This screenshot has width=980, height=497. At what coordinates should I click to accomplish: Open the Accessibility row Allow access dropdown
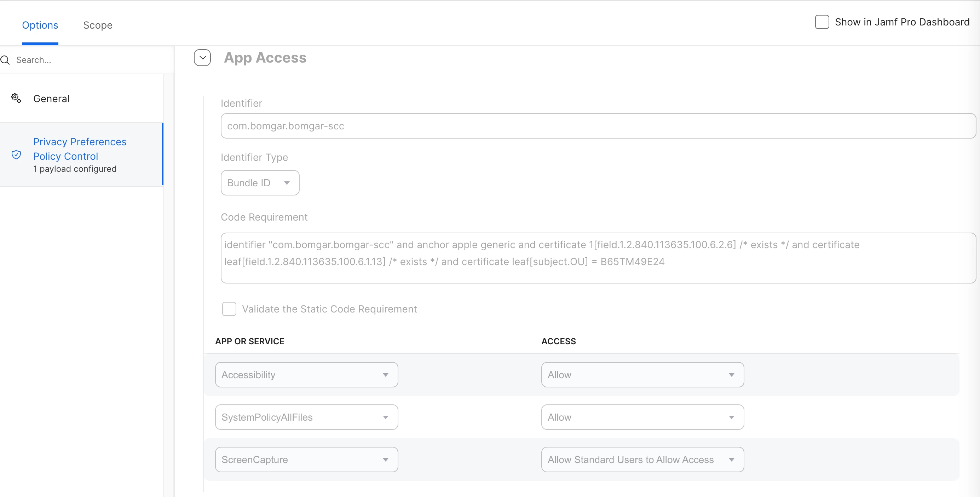coord(642,375)
